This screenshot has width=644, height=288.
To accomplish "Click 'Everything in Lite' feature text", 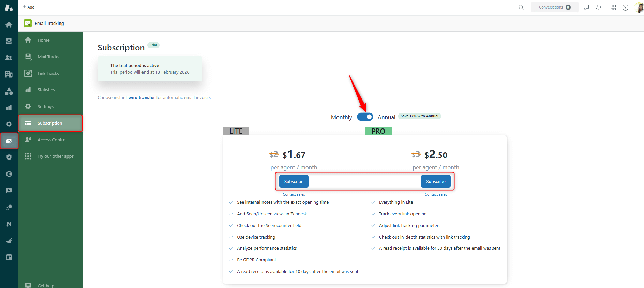I will pos(396,202).
